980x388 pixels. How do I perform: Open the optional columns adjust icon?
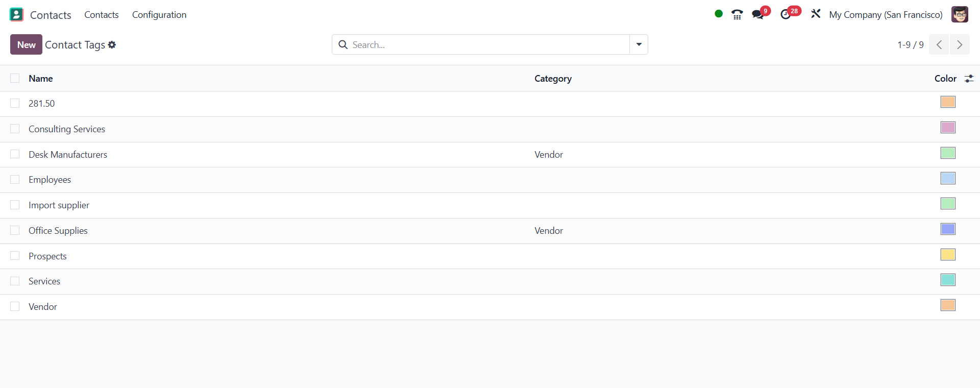[x=969, y=79]
